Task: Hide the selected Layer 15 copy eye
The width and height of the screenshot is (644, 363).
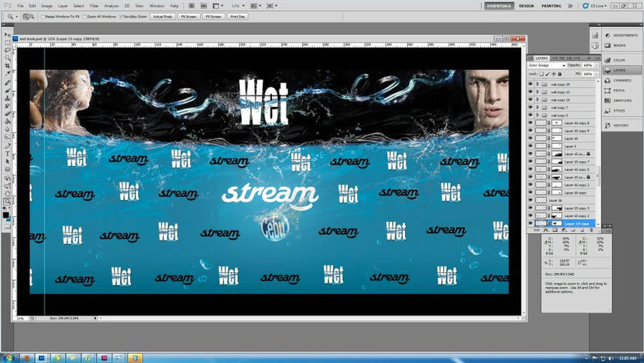Action: coord(530,223)
